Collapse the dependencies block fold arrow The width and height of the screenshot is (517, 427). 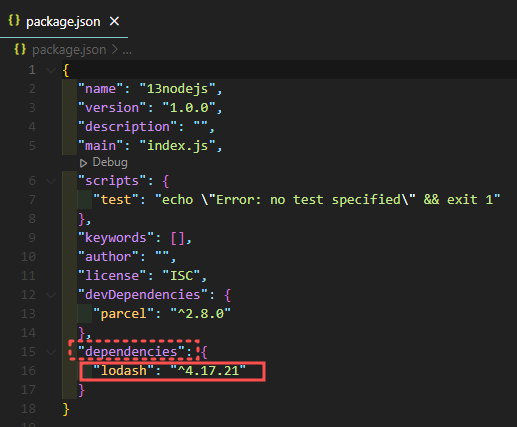(x=51, y=352)
